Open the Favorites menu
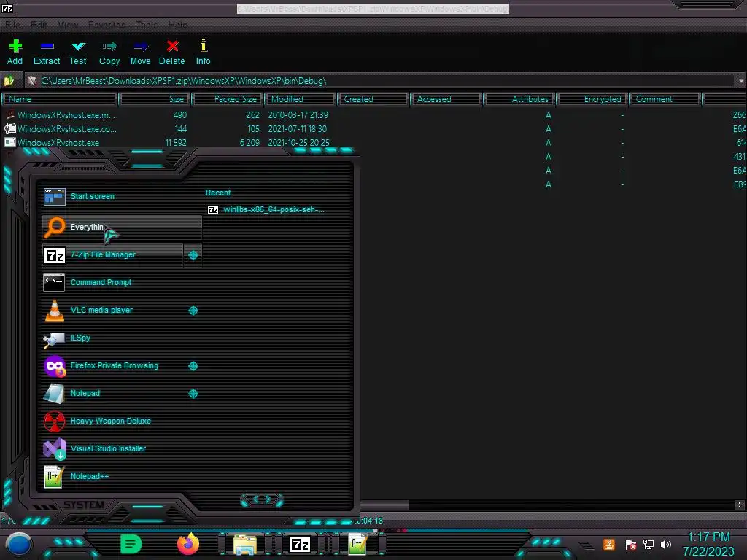This screenshot has width=747, height=560. pyautogui.click(x=107, y=25)
